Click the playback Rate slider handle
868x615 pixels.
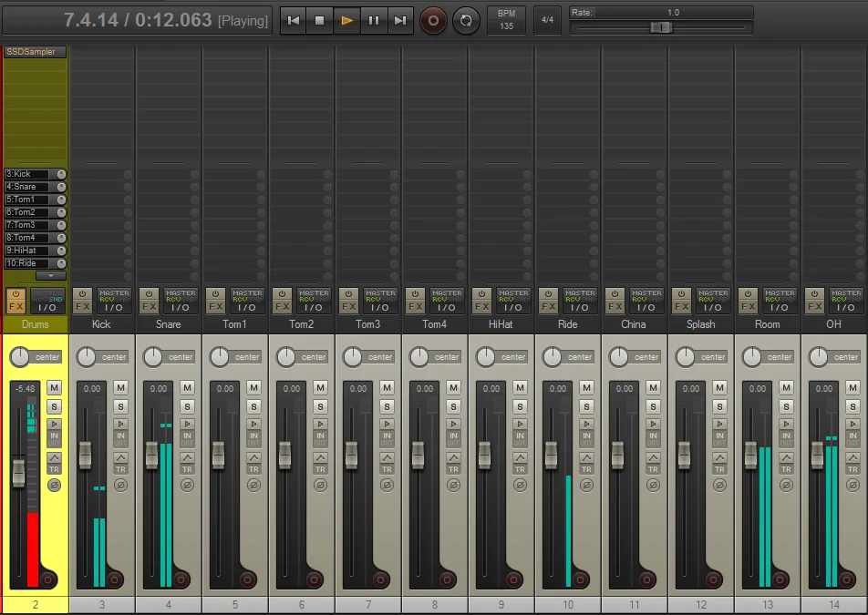661,27
